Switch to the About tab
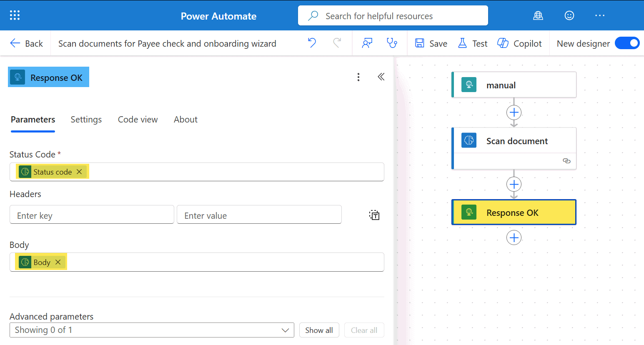Image resolution: width=644 pixels, height=345 pixels. [185, 120]
